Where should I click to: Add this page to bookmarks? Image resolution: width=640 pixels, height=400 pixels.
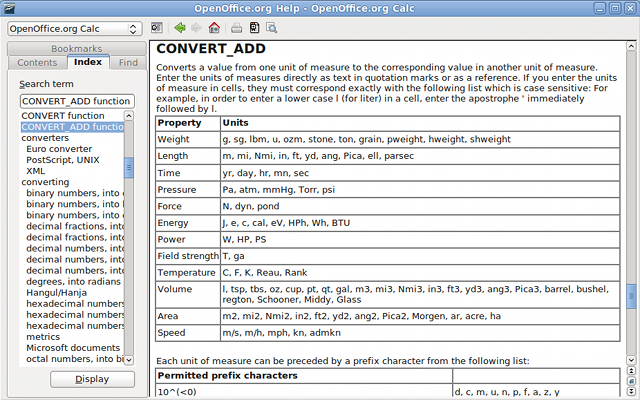(x=255, y=28)
